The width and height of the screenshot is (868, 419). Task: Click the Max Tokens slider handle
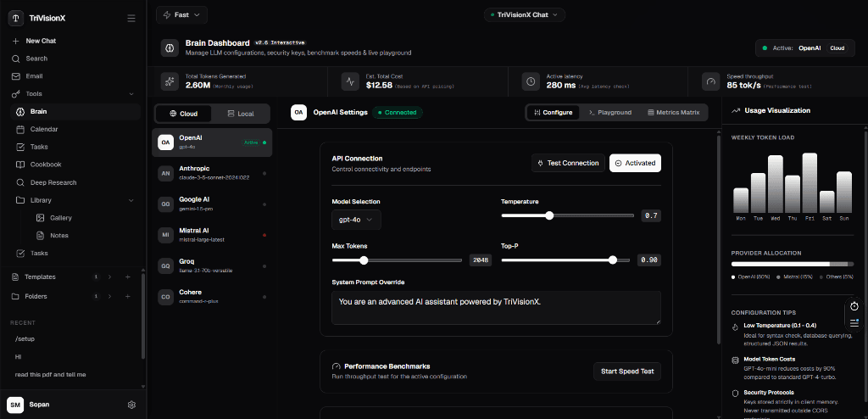tap(364, 260)
